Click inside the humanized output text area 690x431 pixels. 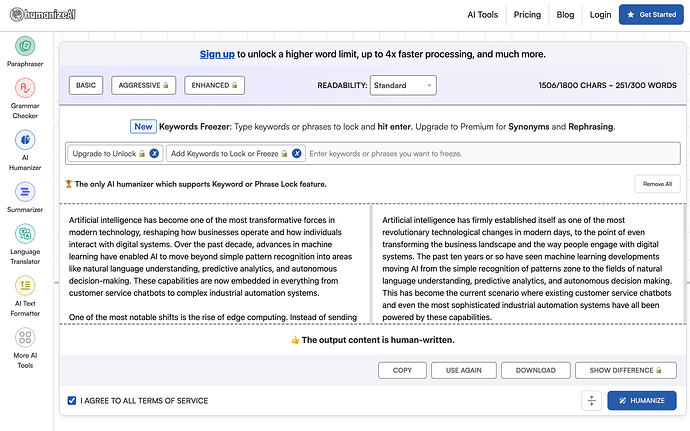point(527,264)
